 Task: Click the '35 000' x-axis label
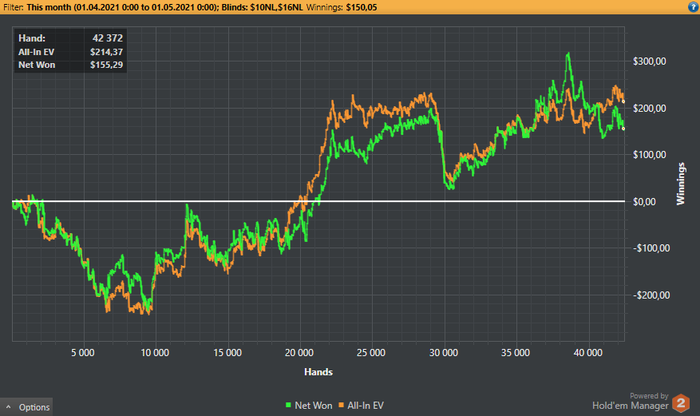click(516, 353)
